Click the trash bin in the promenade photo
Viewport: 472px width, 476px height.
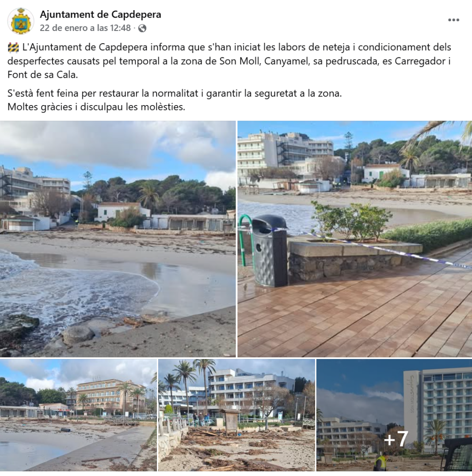pos(270,251)
